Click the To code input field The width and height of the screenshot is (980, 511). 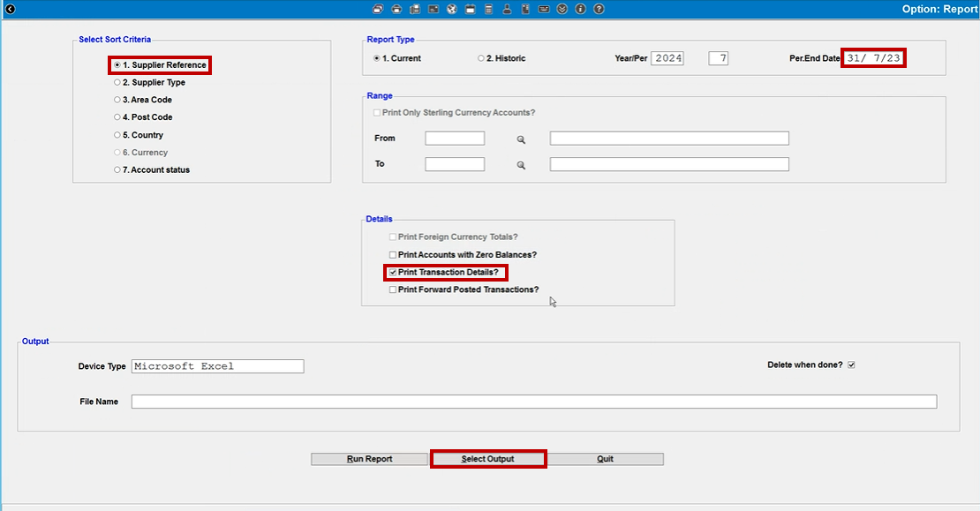pos(455,164)
